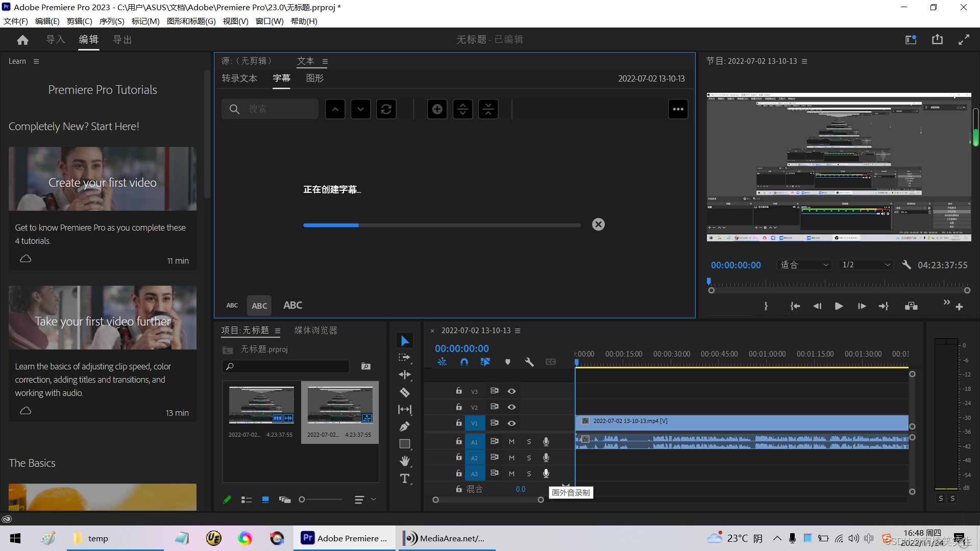This screenshot has height=551, width=980.
Task: Open Program monitor panel menu
Action: click(804, 61)
